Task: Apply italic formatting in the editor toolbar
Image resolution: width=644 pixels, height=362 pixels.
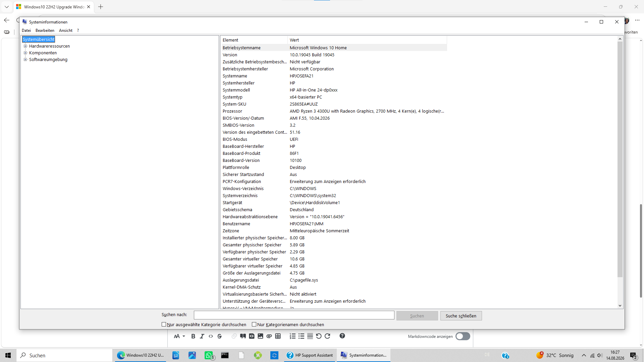Action: coord(202,336)
